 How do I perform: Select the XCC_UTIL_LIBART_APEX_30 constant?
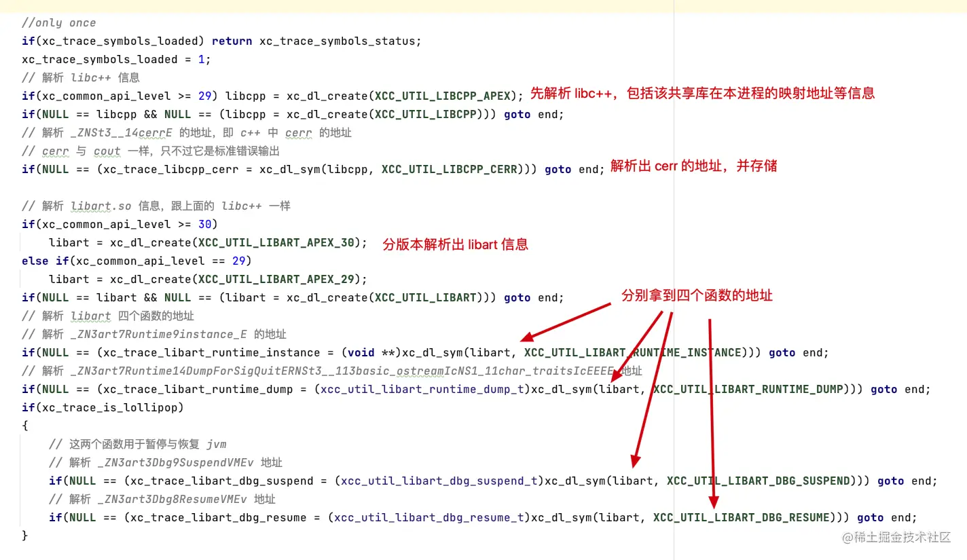tap(276, 243)
